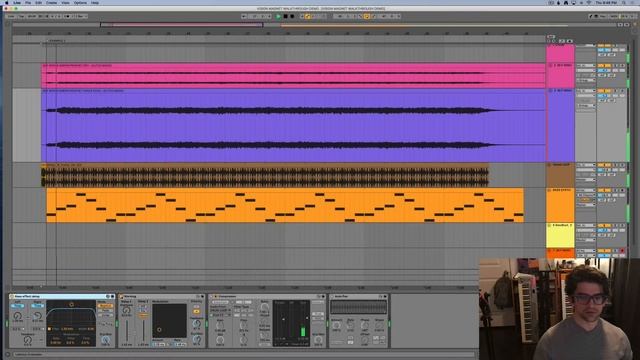640x360 pixels.
Task: Click the delay device's Feedback knob
Action: tap(28, 340)
